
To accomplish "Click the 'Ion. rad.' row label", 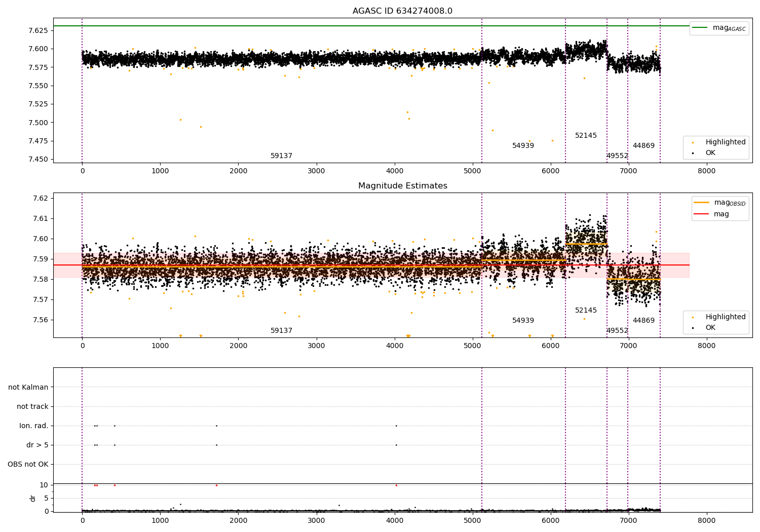I will (x=34, y=426).
